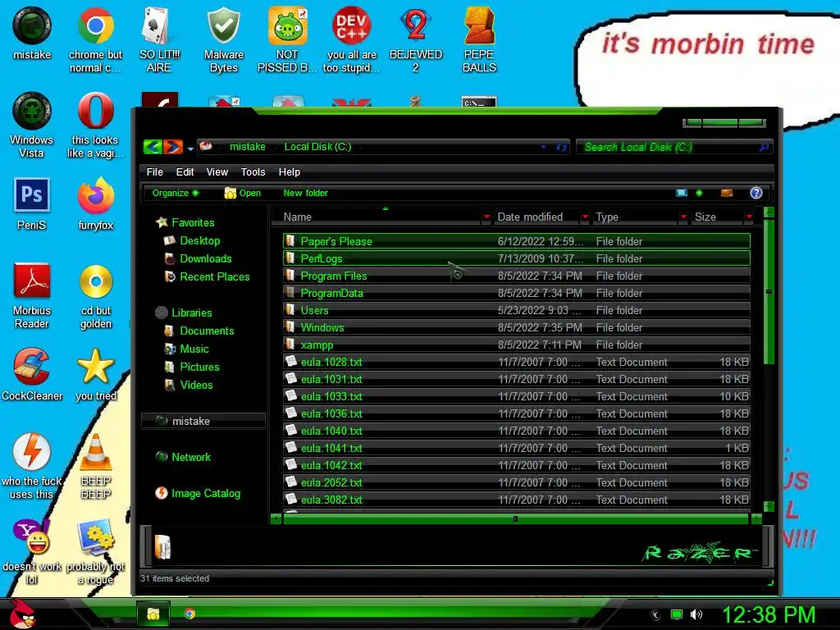Screen dimensions: 840x630
Task: Select Recent Places in navigation pane
Action: click(x=214, y=277)
